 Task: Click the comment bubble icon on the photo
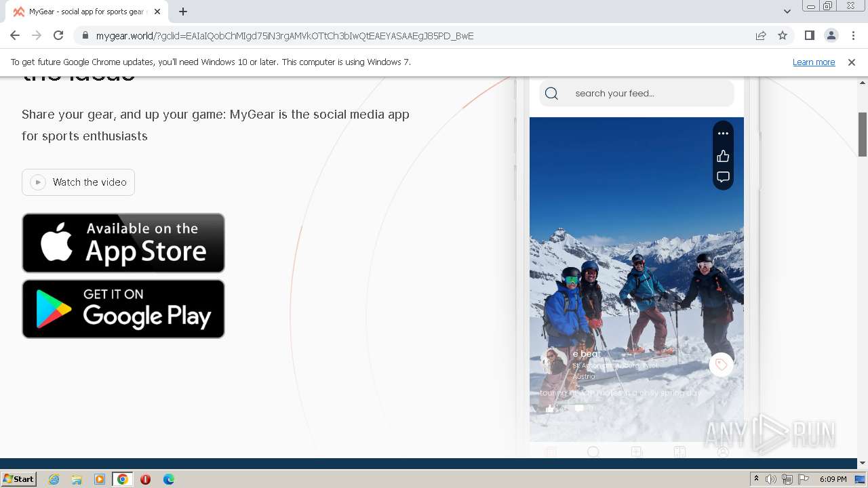(x=723, y=178)
